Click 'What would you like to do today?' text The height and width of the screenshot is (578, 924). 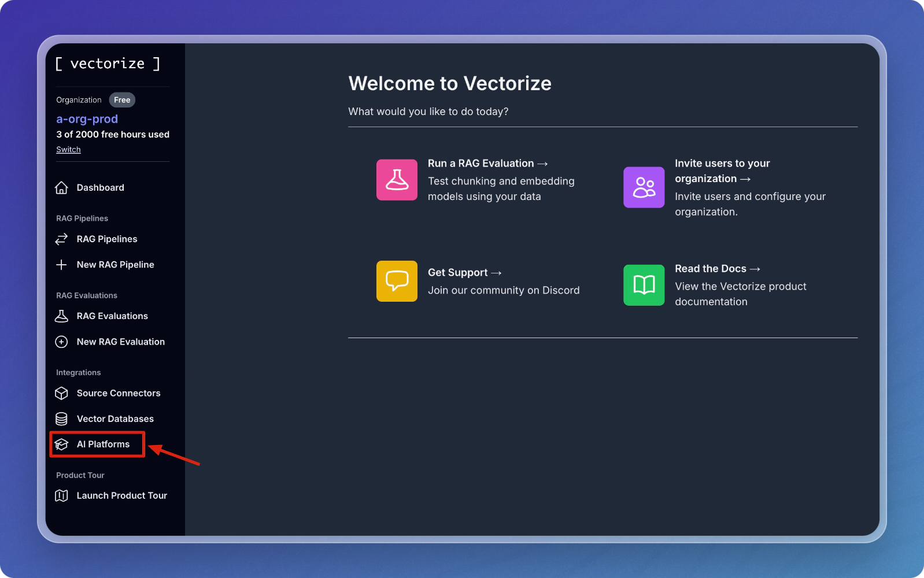pos(428,112)
